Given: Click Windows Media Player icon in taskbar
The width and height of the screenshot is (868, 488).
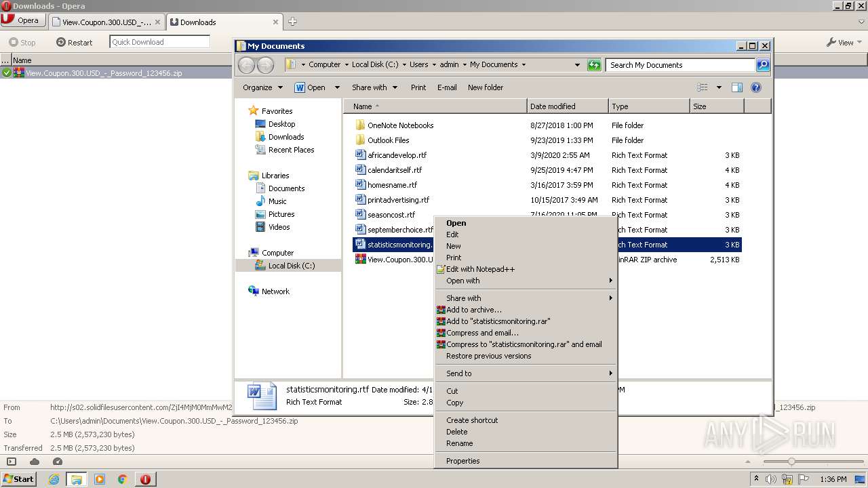Looking at the screenshot, I should [100, 479].
